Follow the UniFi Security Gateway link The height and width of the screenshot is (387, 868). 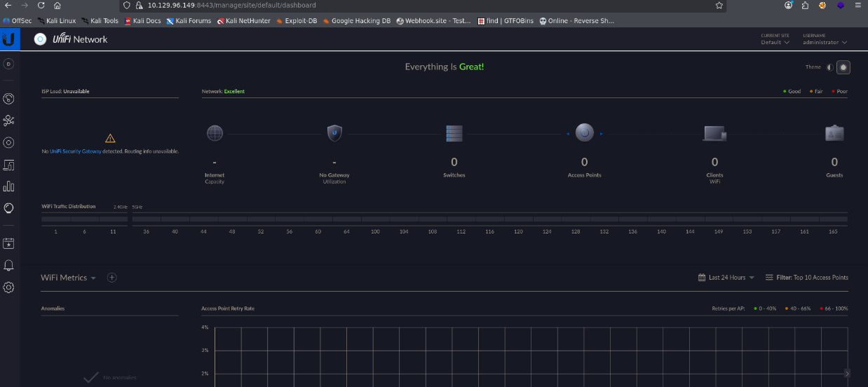tap(76, 151)
